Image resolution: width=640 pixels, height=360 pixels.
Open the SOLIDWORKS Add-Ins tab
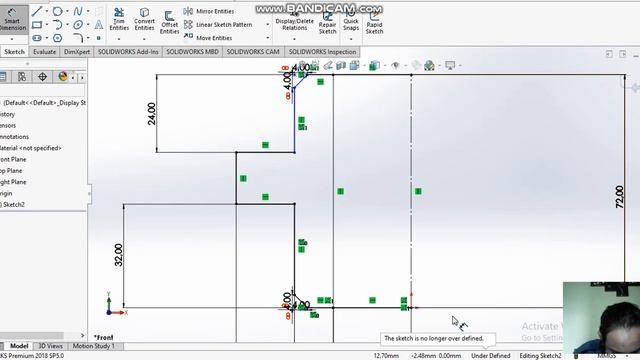click(x=128, y=52)
